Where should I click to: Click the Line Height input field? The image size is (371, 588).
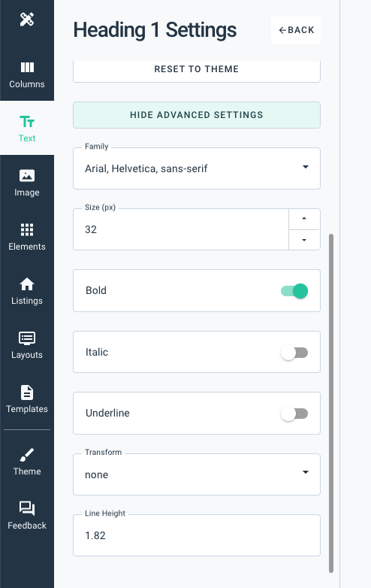197,535
